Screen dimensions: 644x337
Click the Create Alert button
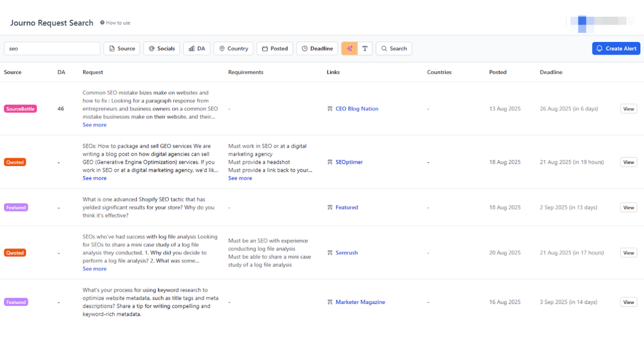click(x=616, y=48)
